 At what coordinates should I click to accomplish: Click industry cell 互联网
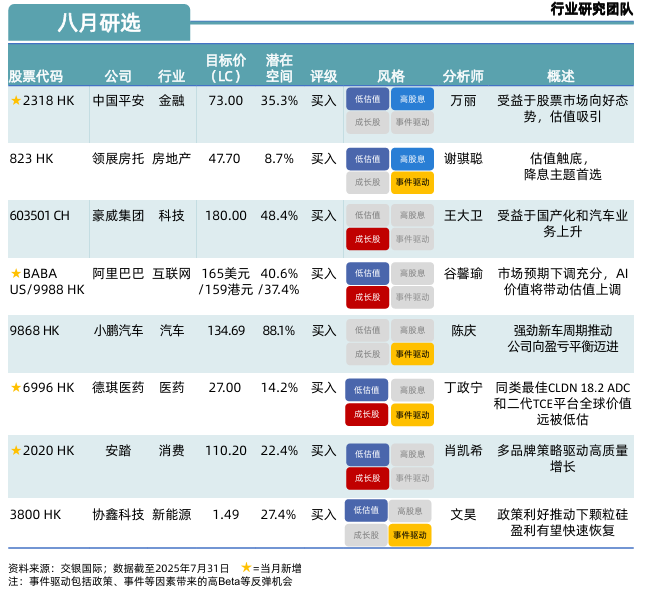click(x=171, y=274)
